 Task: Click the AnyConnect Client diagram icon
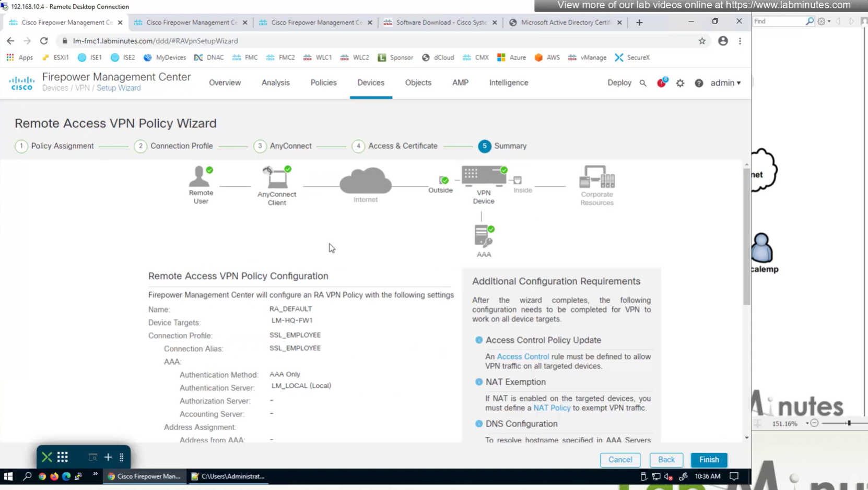[x=277, y=178]
